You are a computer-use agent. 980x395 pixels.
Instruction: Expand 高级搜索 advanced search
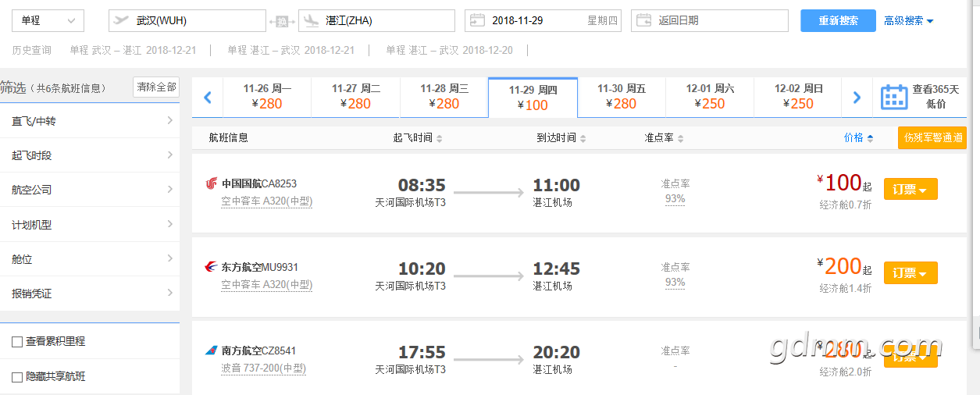[x=908, y=21]
